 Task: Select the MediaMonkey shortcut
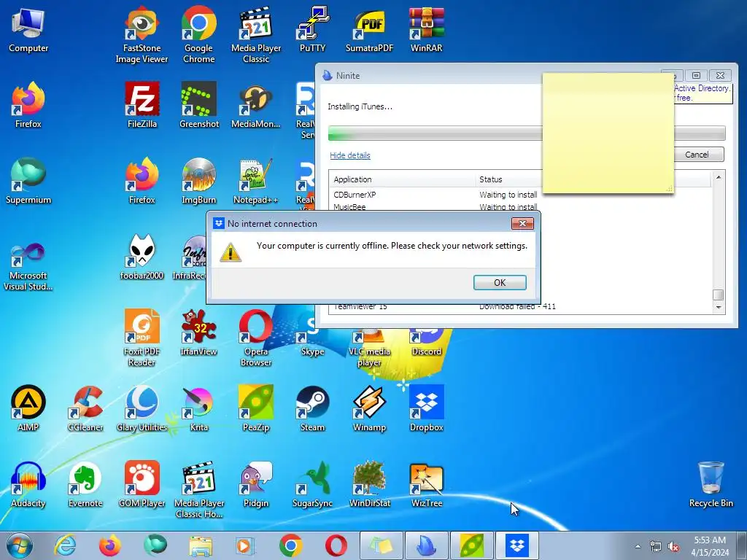[x=256, y=106]
